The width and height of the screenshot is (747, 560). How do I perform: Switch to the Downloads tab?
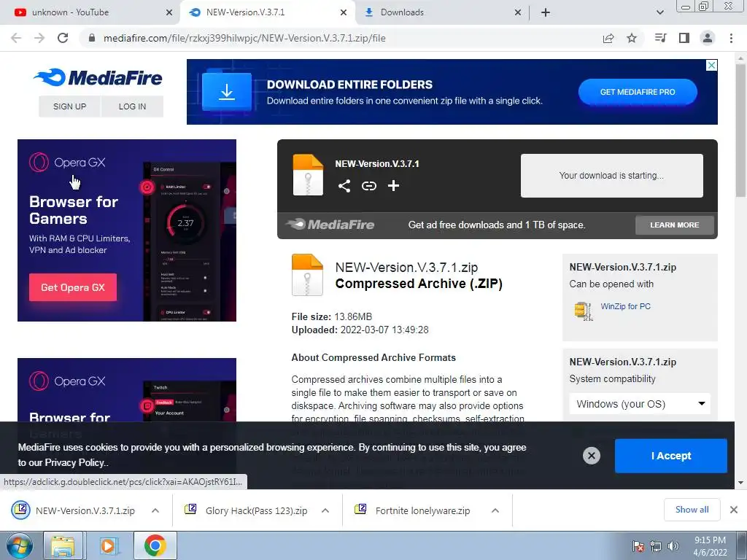pyautogui.click(x=441, y=12)
